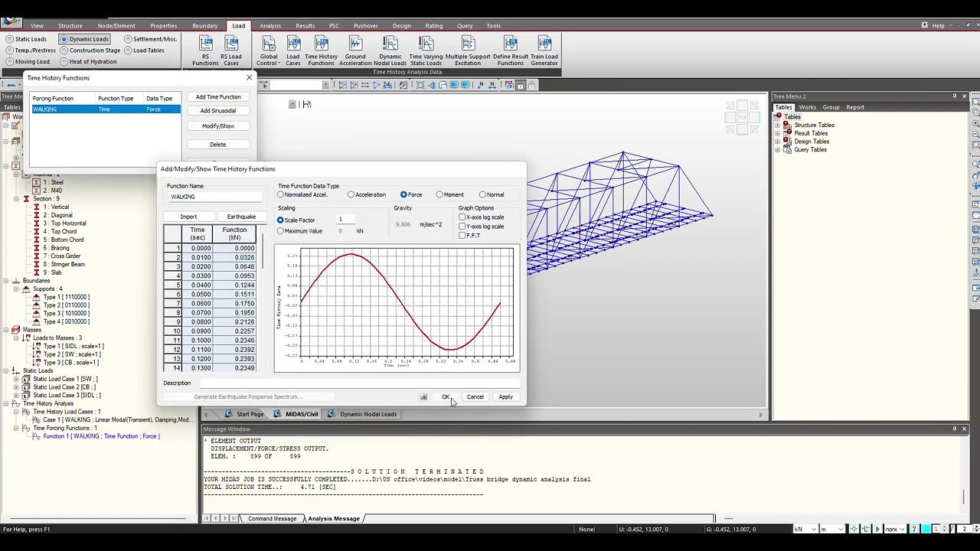
Task: Collapse the Boundaries tree node
Action: (x=5, y=281)
